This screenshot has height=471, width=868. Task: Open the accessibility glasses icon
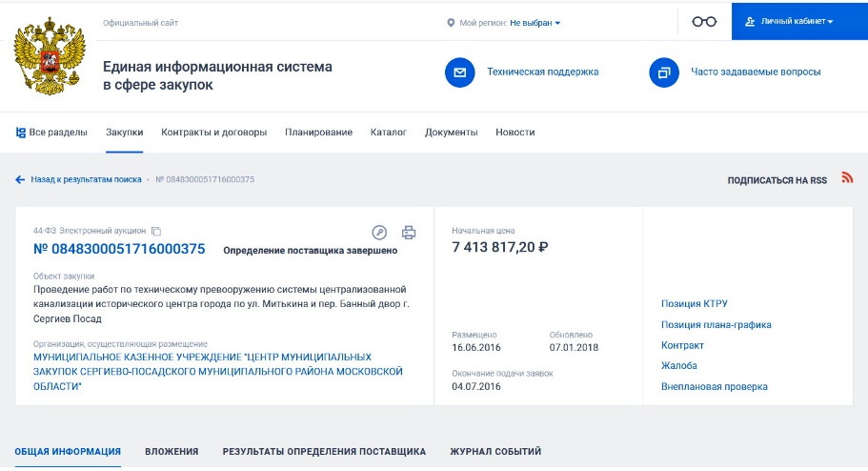tap(703, 22)
